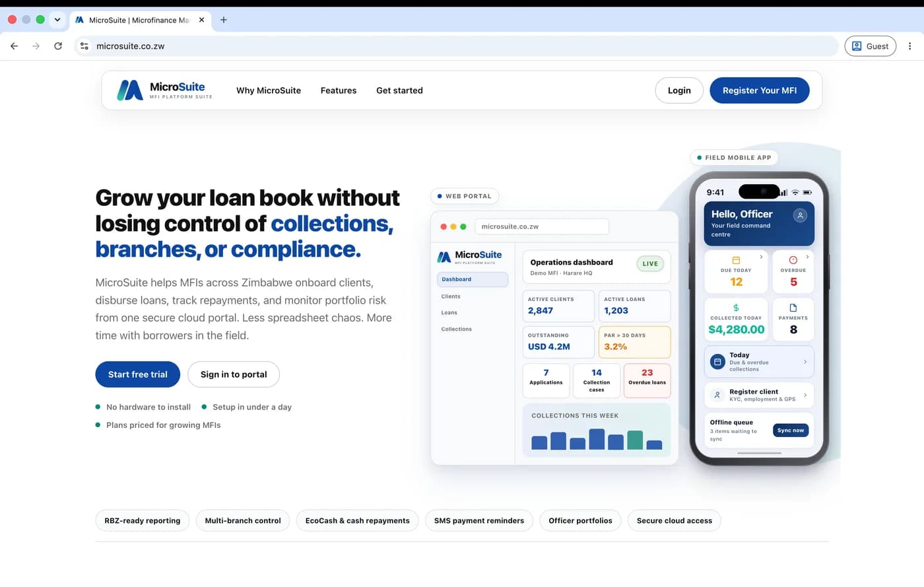Click the WEB PORTAL badge
The width and height of the screenshot is (924, 587).
[465, 196]
